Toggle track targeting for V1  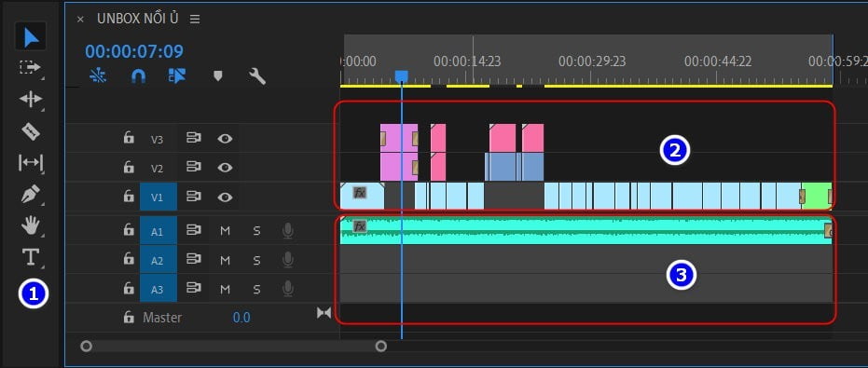tap(158, 197)
